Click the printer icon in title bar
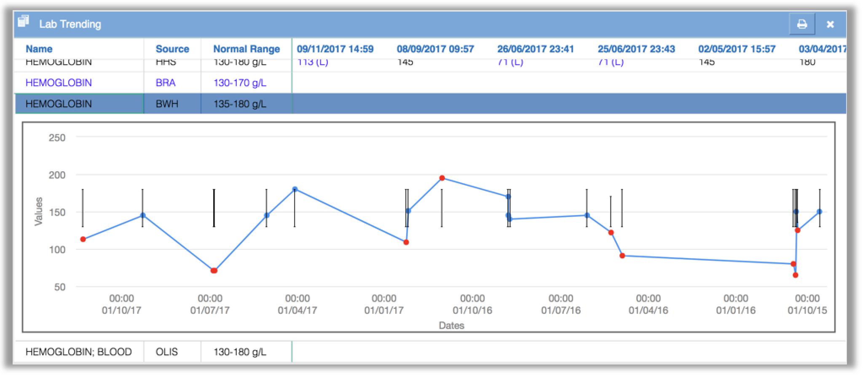 (x=802, y=24)
